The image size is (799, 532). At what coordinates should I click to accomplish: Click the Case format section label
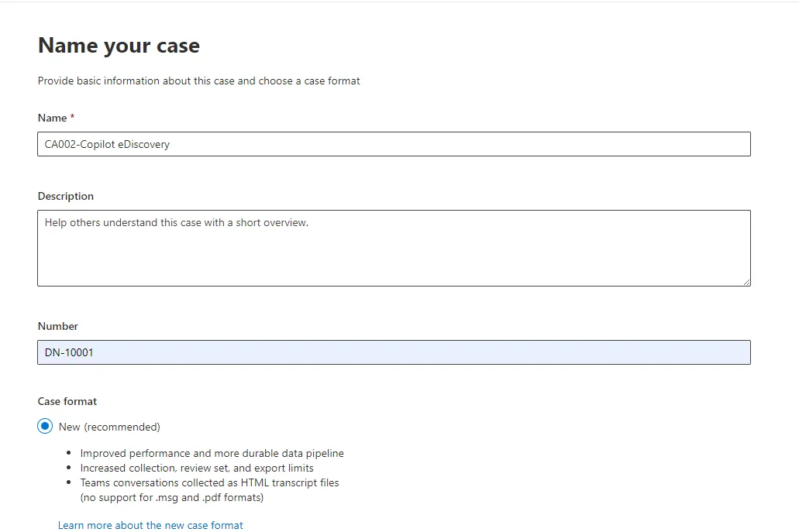pos(67,401)
